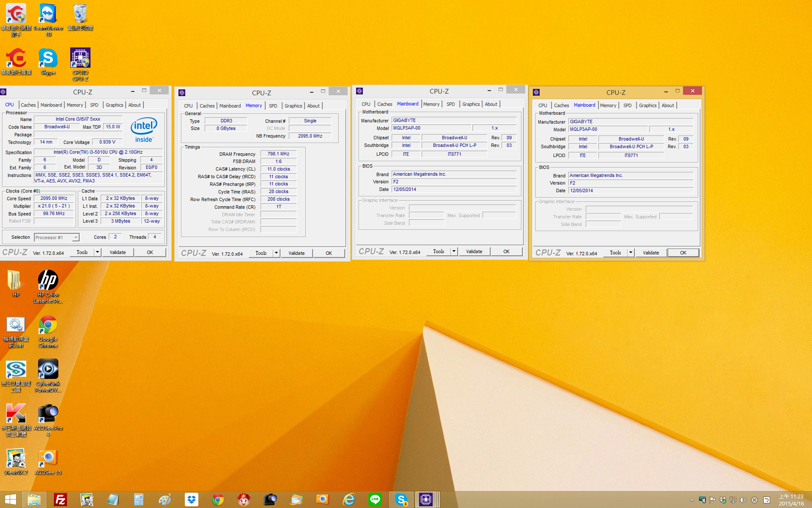Open the ACDSee 15 desktop shortcut

tap(48, 461)
